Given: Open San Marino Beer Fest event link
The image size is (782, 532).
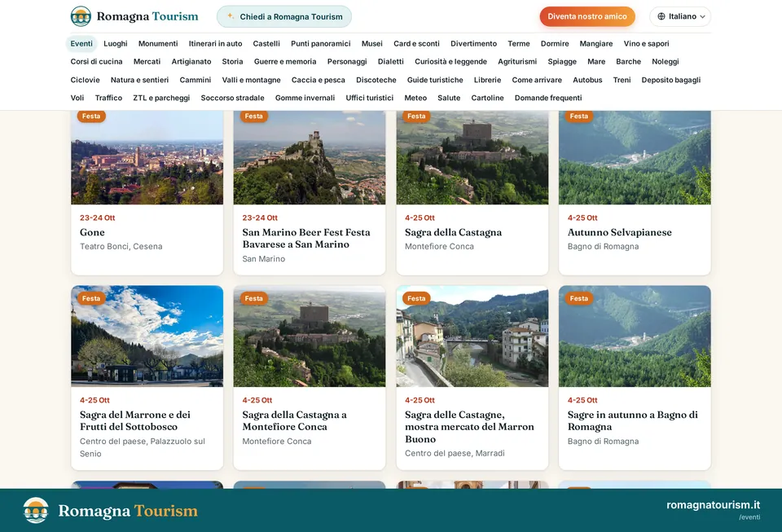Looking at the screenshot, I should click(306, 239).
